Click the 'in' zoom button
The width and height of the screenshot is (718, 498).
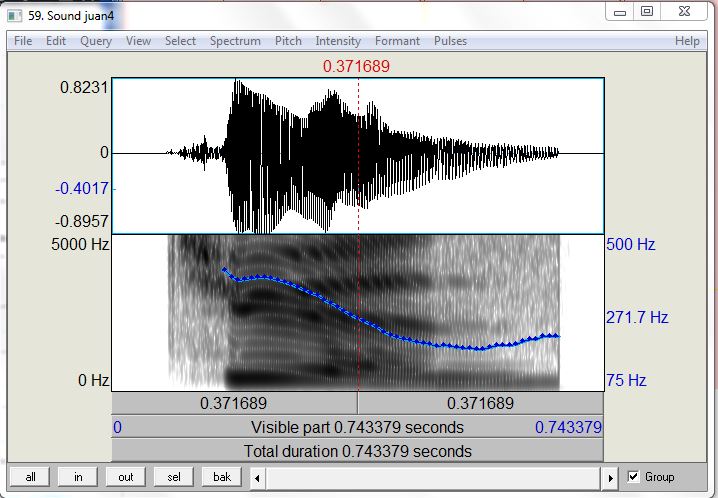coord(78,477)
